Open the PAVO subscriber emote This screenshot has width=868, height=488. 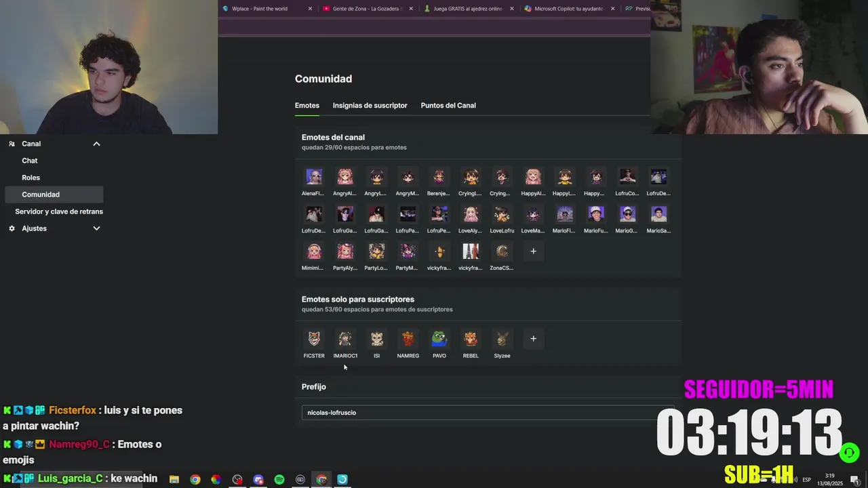pos(439,339)
